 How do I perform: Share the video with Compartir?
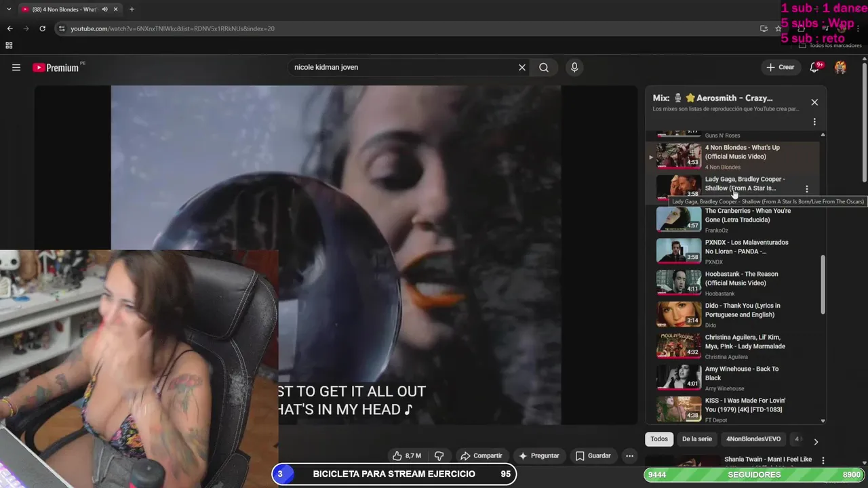[481, 455]
